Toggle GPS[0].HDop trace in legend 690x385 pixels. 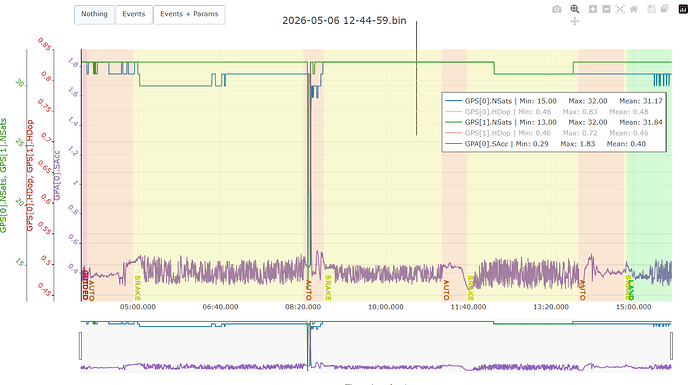pos(554,112)
